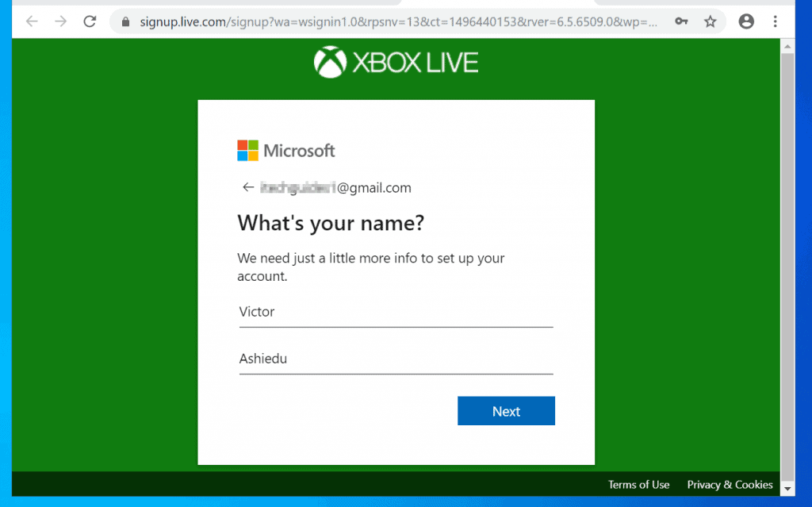Go back in browser history
The image size is (812, 507).
pyautogui.click(x=32, y=21)
